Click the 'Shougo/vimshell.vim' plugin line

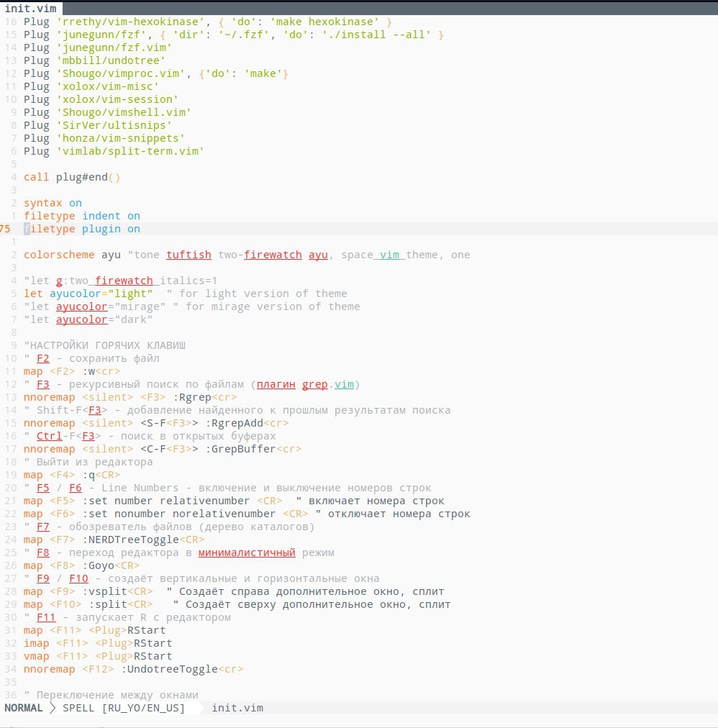pos(108,113)
